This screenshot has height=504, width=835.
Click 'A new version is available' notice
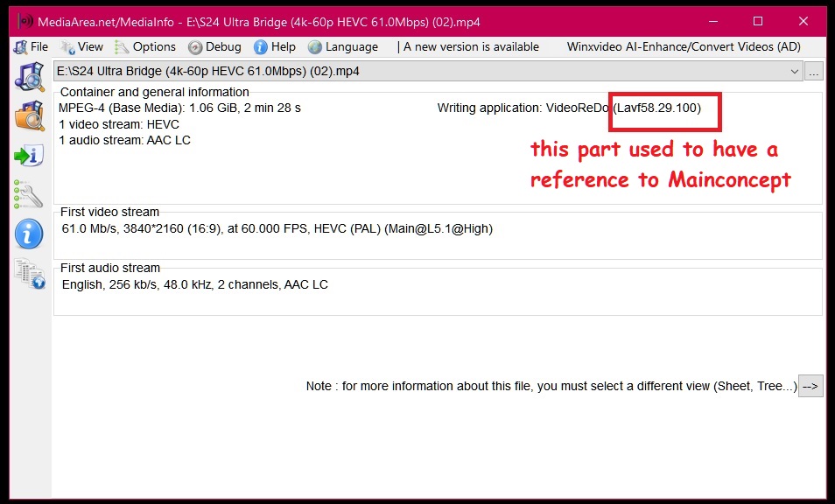pyautogui.click(x=471, y=47)
